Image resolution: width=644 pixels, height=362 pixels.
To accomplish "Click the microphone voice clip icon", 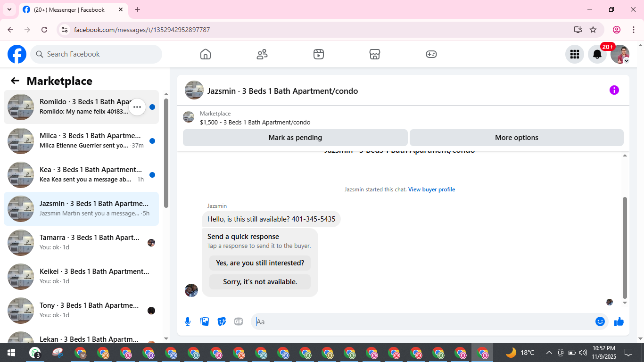I will click(188, 321).
